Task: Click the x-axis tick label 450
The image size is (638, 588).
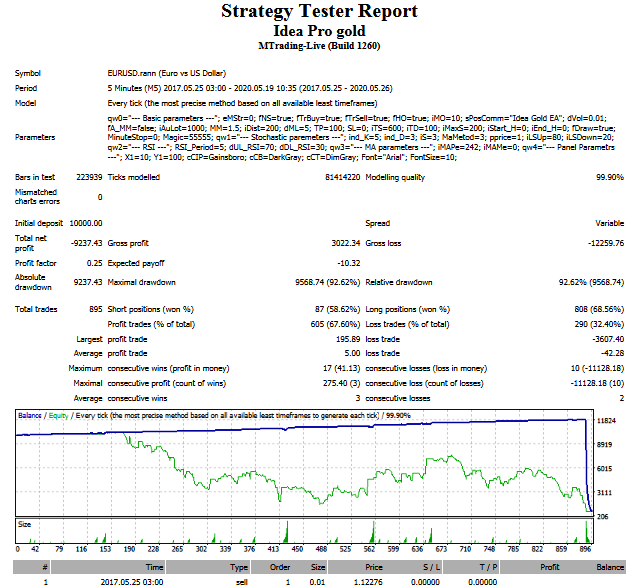Action: 297,549
